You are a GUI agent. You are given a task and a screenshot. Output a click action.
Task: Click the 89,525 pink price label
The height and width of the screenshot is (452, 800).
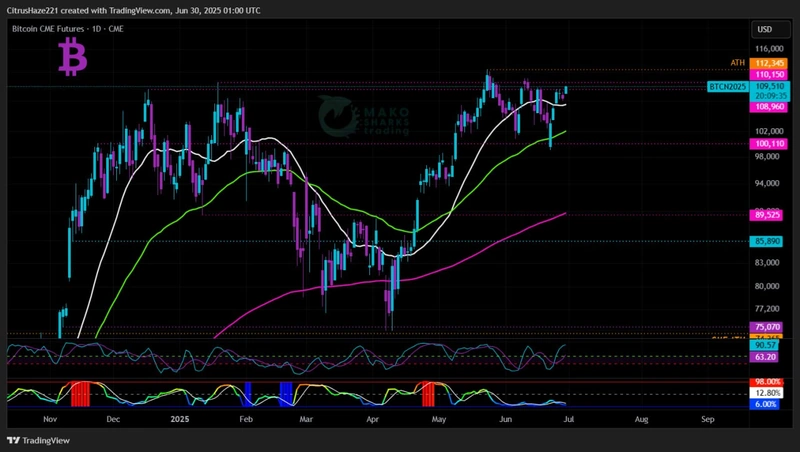768,214
